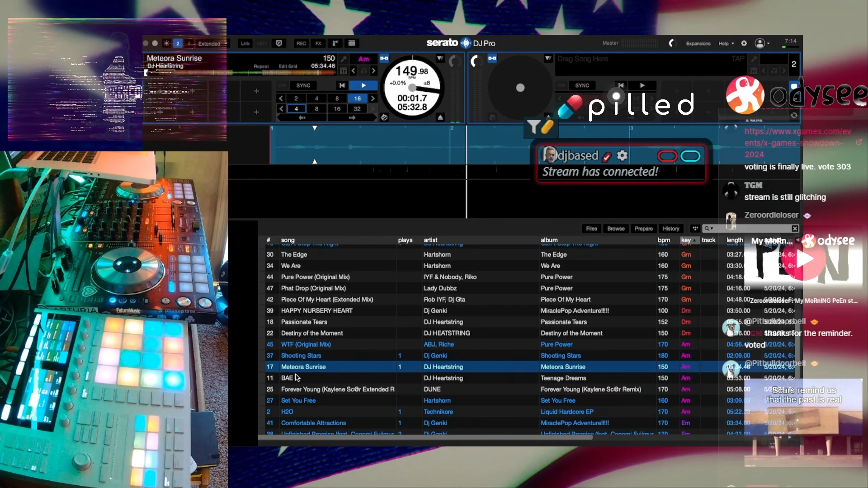This screenshot has width=868, height=488.
Task: Shift loop sizes right on top row
Action: click(x=373, y=99)
